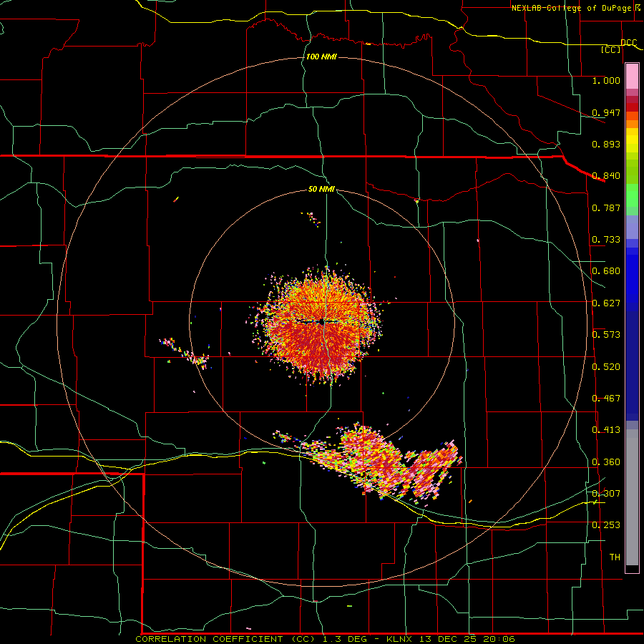Click the 0.520 color scale value
The image size is (644, 644).
coord(606,367)
